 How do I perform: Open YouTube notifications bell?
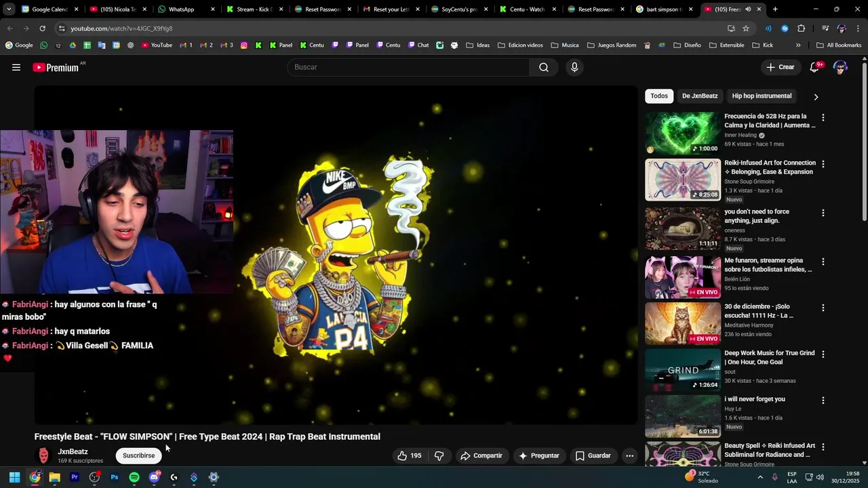pos(815,67)
